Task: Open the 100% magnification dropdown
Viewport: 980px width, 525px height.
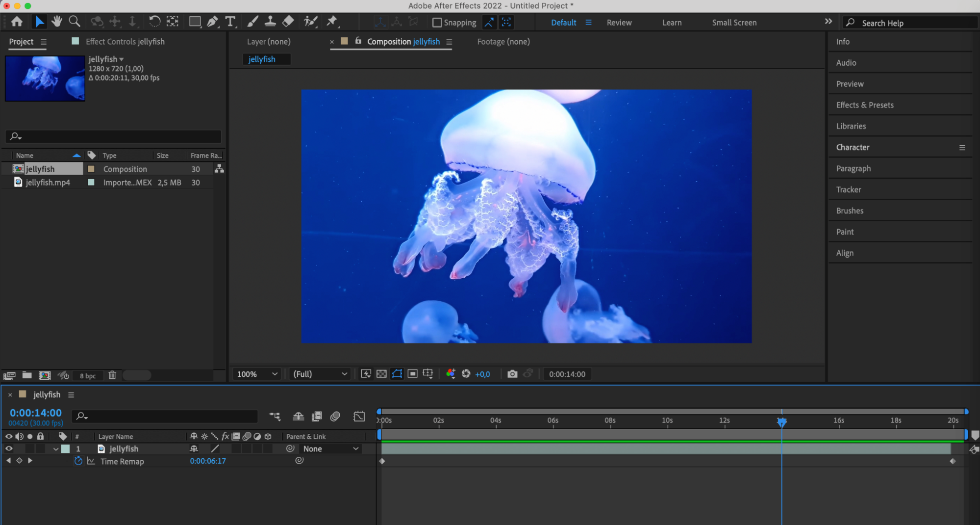Action: (x=257, y=374)
